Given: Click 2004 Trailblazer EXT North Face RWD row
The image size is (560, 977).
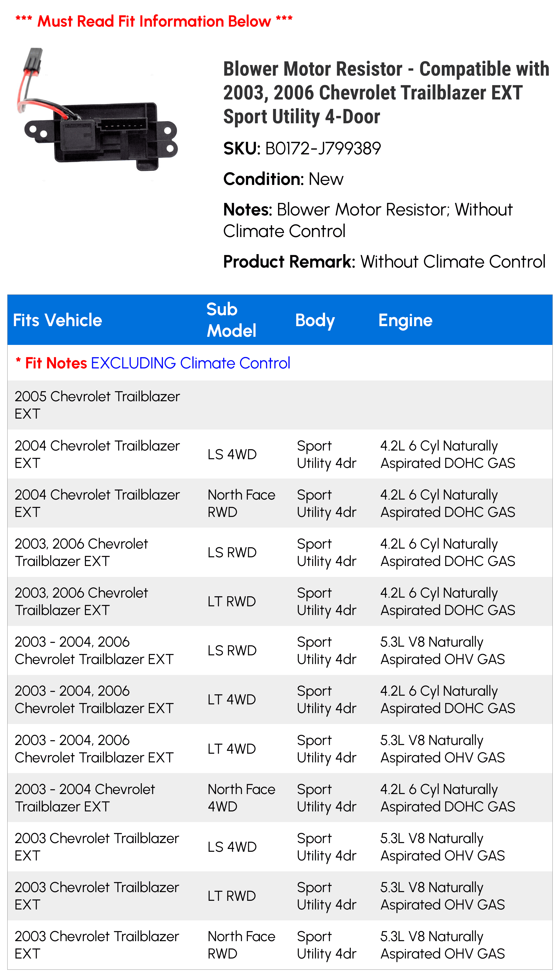Looking at the screenshot, I should point(280,503).
